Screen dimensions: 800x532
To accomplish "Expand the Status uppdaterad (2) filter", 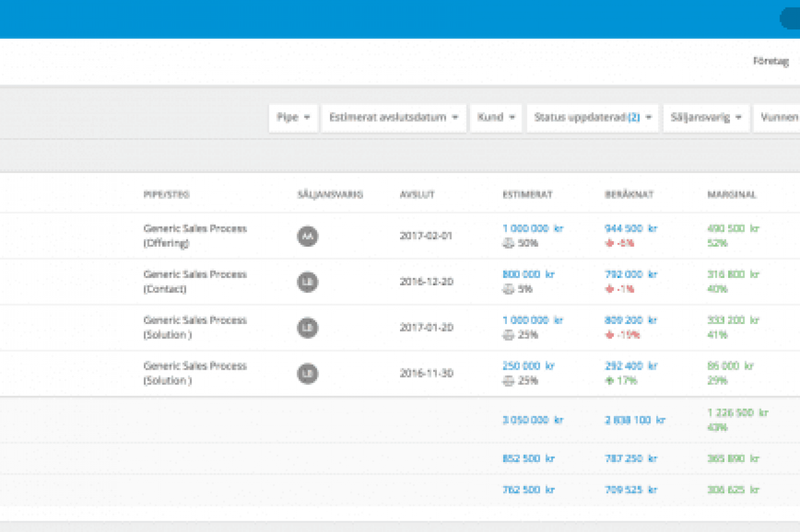I will click(592, 117).
